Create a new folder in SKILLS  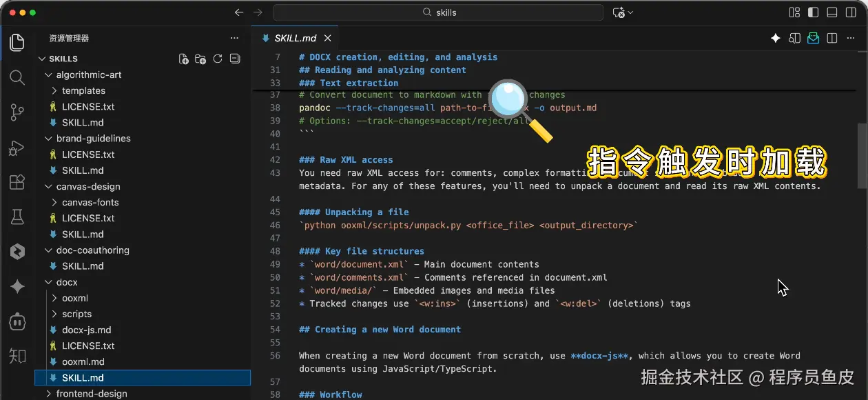200,59
